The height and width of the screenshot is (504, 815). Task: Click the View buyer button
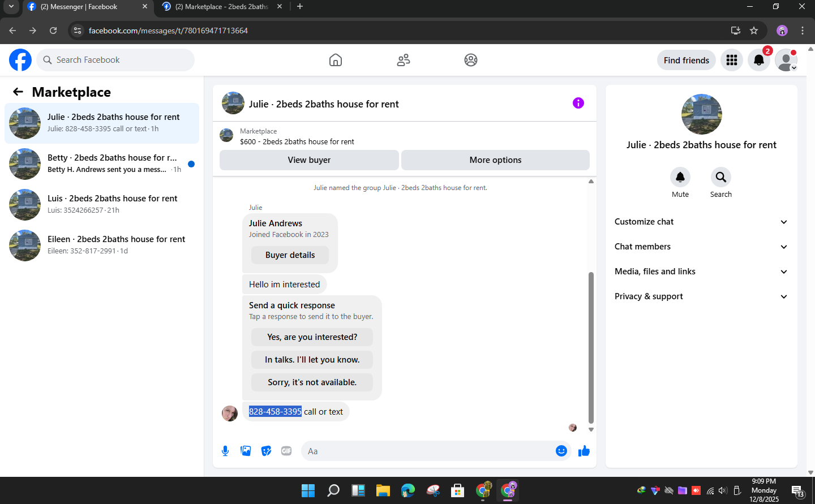point(309,160)
